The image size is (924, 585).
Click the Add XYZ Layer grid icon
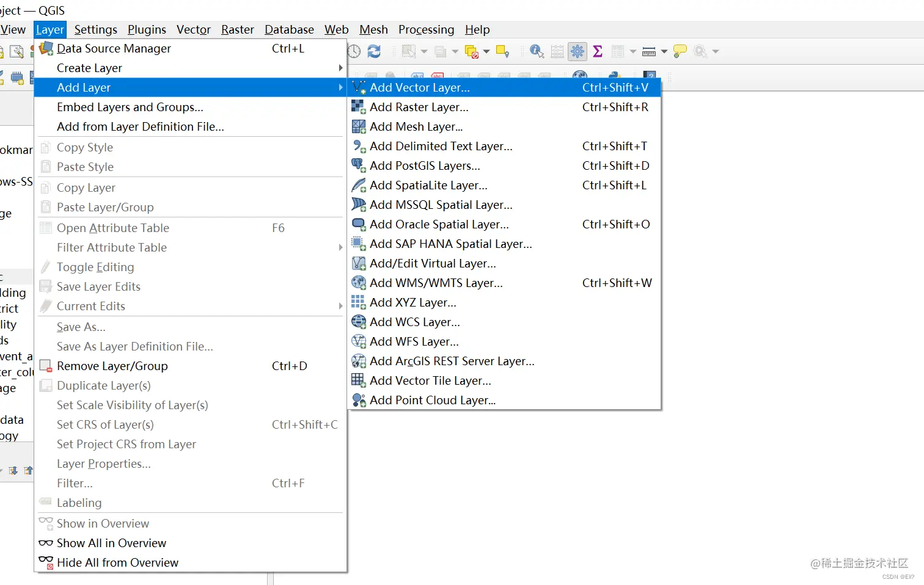[359, 302]
